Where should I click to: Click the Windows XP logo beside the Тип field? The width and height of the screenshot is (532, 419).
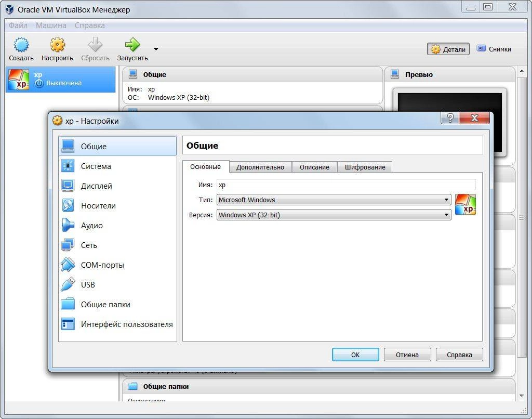[x=465, y=204]
